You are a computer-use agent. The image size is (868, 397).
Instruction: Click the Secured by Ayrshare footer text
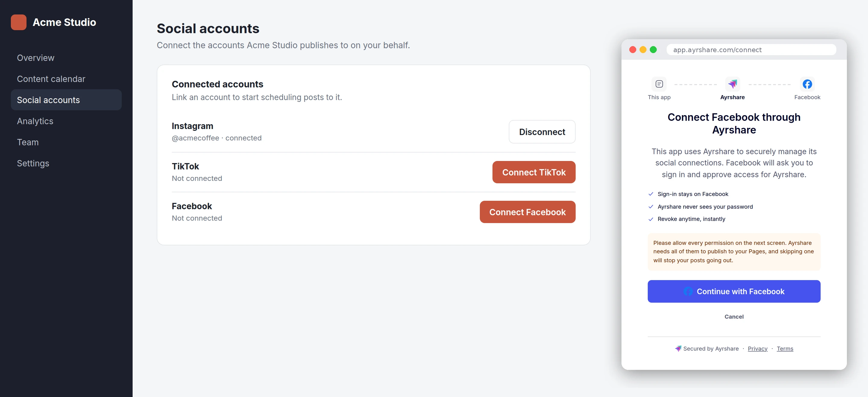[x=711, y=348]
